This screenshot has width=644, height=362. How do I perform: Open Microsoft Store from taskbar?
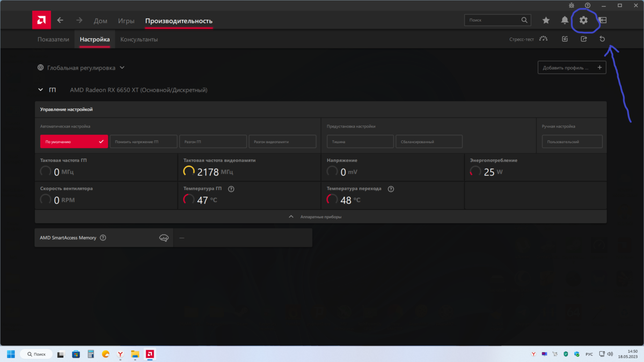point(76,354)
